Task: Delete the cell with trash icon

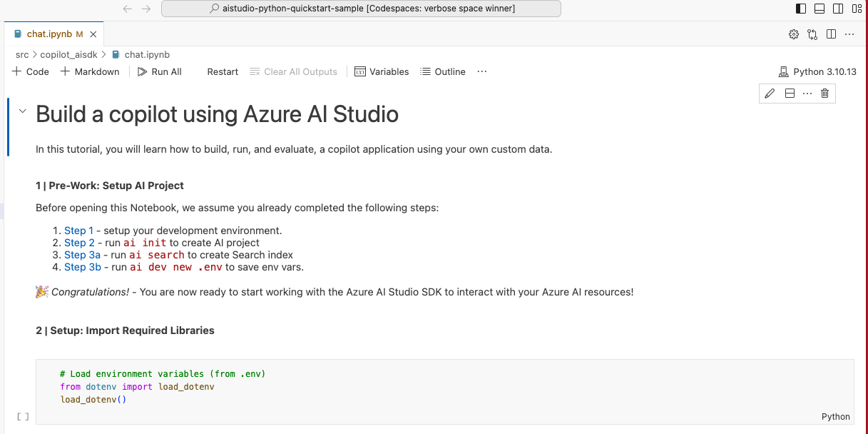Action: coord(825,94)
